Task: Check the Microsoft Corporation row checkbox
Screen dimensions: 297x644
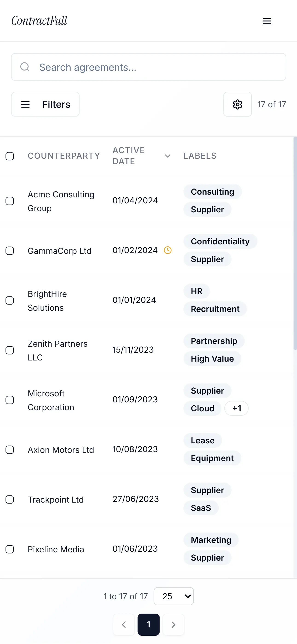Action: point(10,400)
